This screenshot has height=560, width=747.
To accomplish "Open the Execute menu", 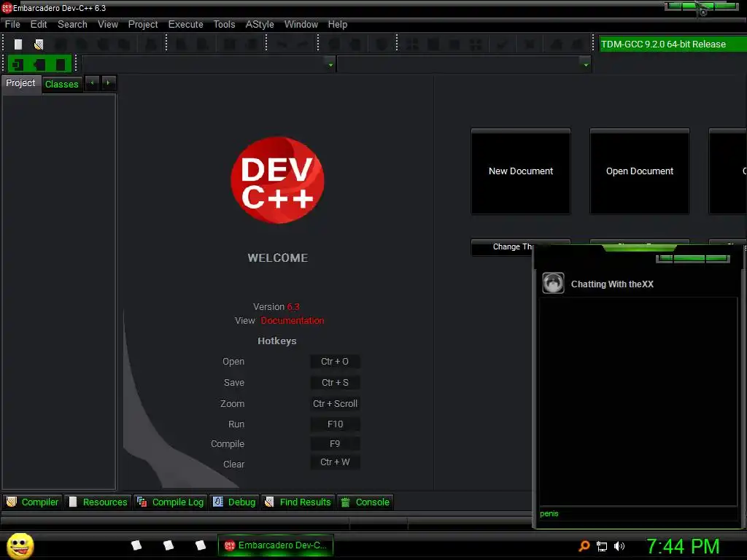I will point(186,24).
